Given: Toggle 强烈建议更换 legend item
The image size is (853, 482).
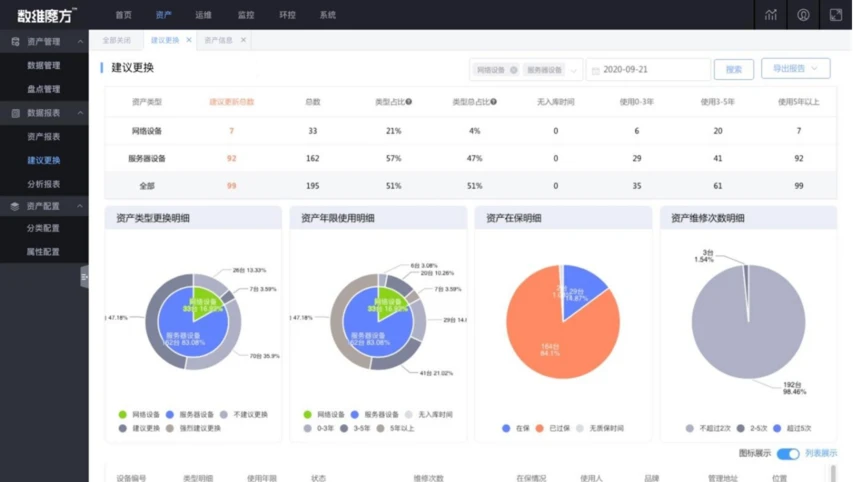Looking at the screenshot, I should point(194,428).
